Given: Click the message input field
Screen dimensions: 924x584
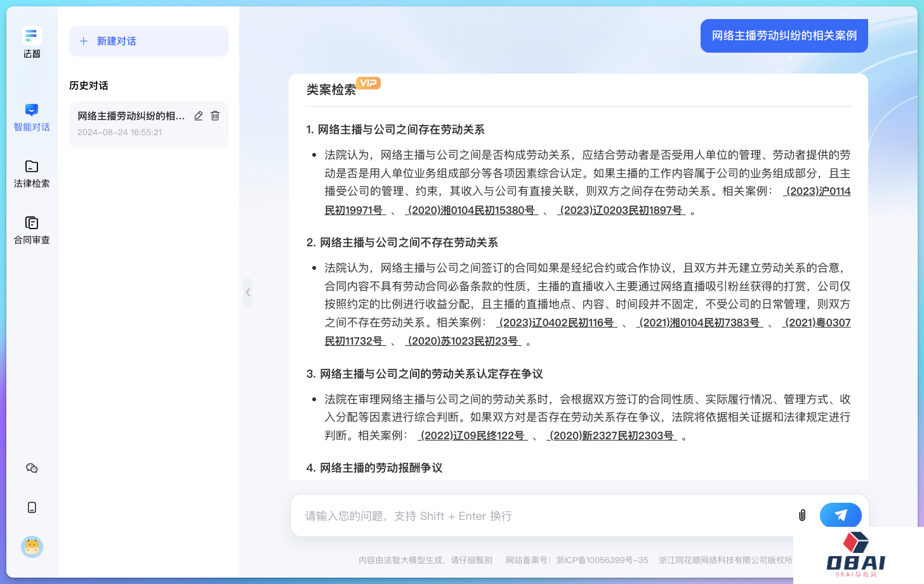Looking at the screenshot, I should point(539,516).
